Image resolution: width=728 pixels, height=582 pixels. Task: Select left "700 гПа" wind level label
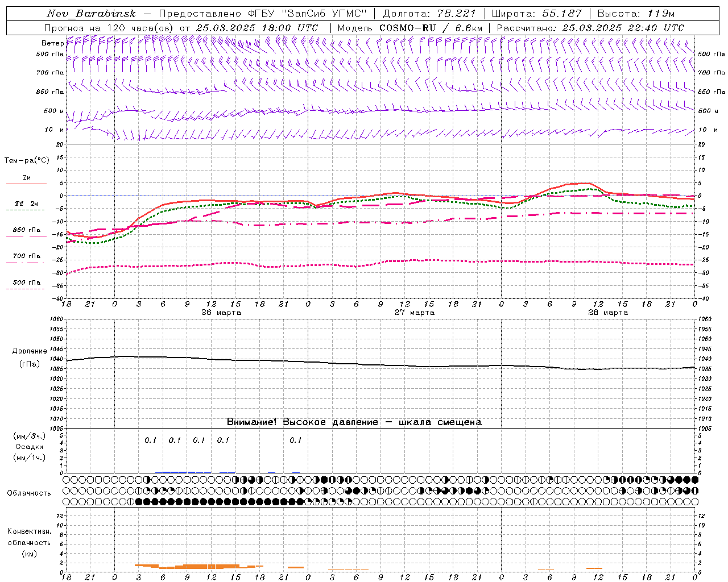pyautogui.click(x=50, y=73)
